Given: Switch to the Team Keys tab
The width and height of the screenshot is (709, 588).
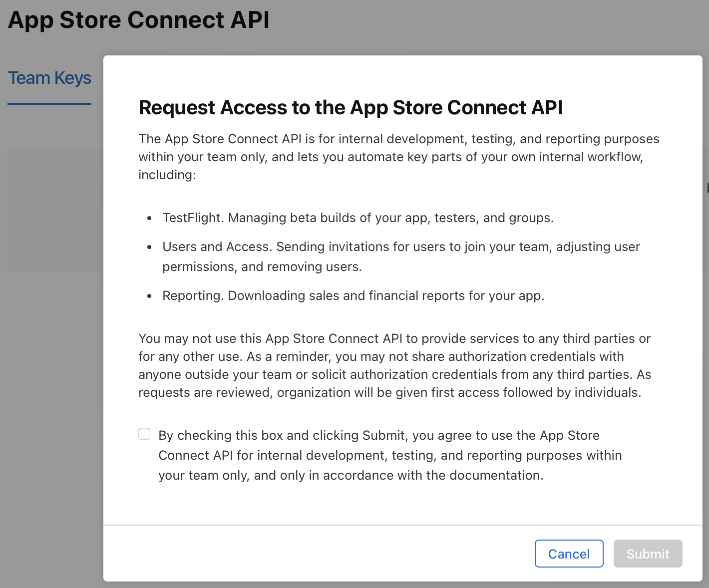Looking at the screenshot, I should click(x=49, y=78).
